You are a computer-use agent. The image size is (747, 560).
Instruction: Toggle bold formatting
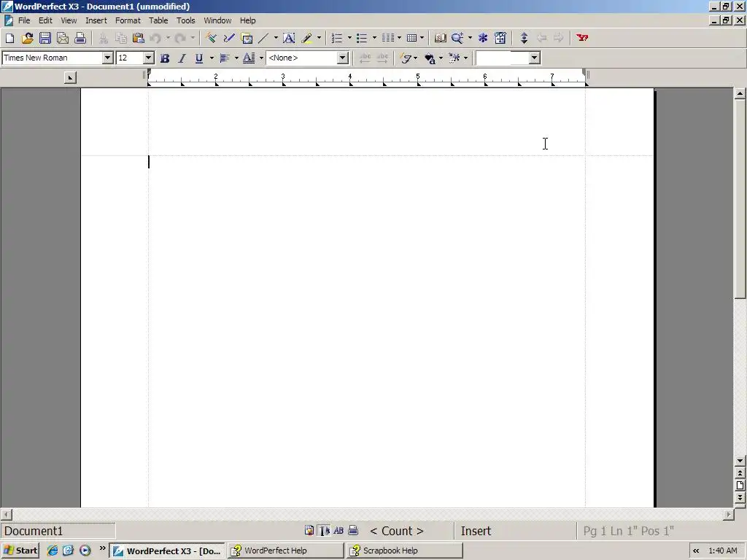point(165,58)
